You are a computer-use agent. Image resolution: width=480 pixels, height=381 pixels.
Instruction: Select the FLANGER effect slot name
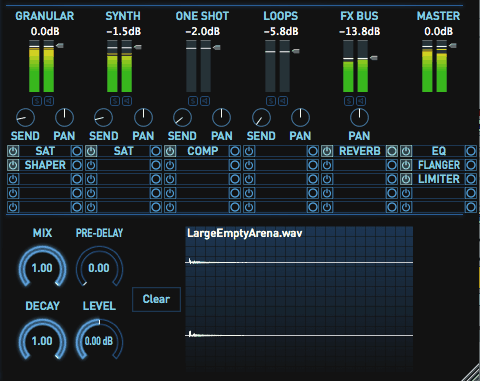coord(439,165)
